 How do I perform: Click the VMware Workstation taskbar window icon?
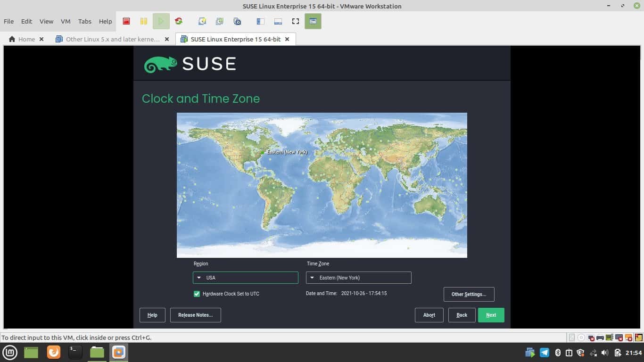(x=119, y=352)
